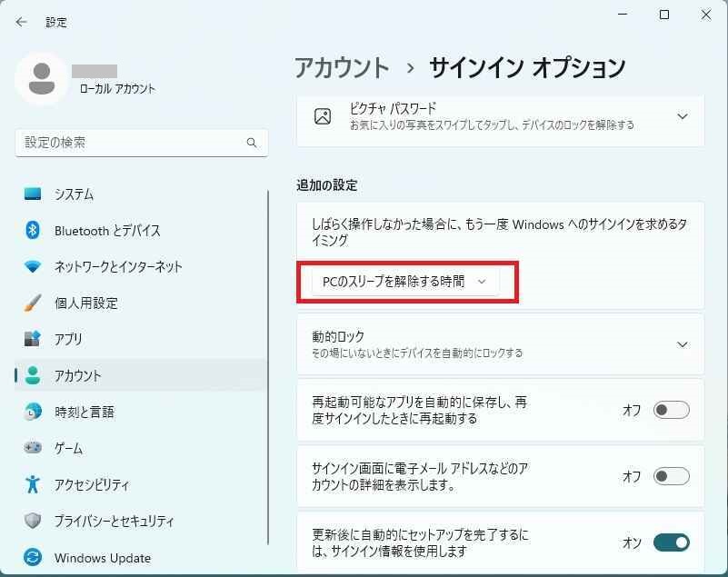Minimize the 設定 window
728x577 pixels.
[623, 15]
